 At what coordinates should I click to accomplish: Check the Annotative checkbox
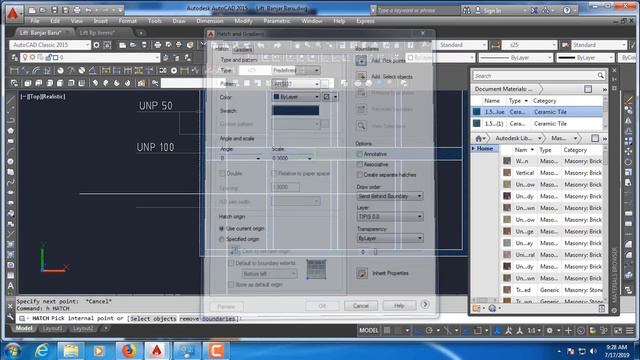point(360,154)
